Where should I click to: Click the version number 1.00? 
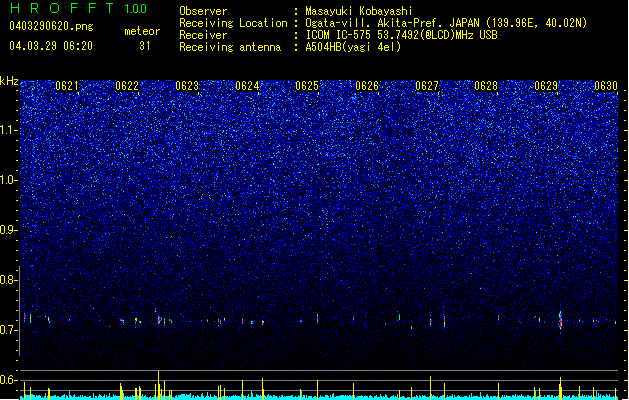(x=136, y=8)
